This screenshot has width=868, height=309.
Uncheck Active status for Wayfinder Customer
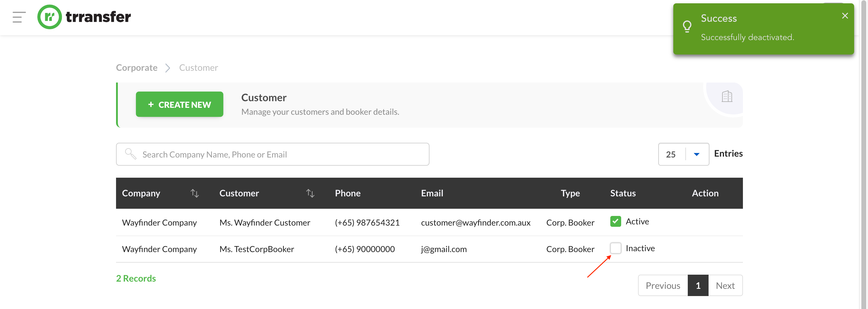pos(615,221)
